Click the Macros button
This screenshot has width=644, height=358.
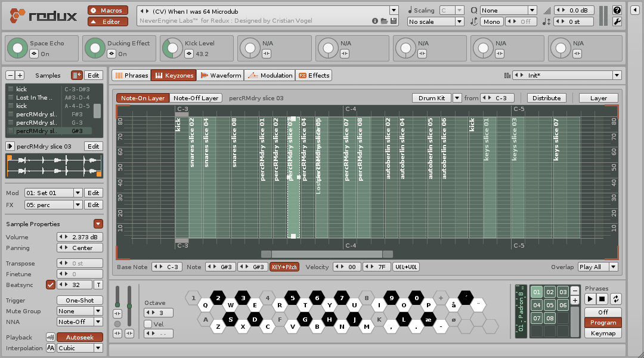pyautogui.click(x=107, y=10)
